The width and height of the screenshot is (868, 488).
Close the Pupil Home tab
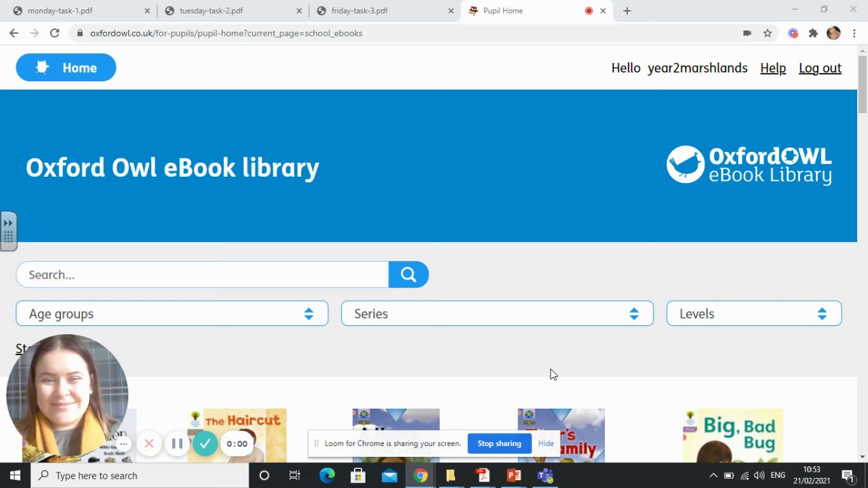point(603,11)
